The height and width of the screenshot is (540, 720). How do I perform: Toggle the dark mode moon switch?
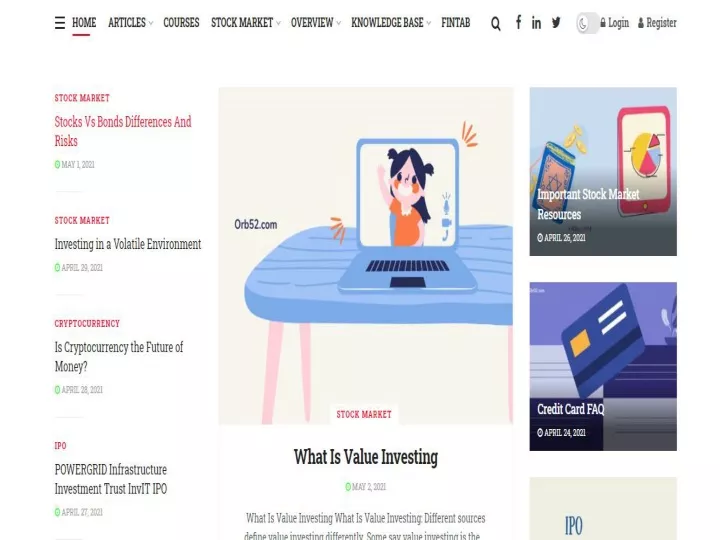coord(587,23)
